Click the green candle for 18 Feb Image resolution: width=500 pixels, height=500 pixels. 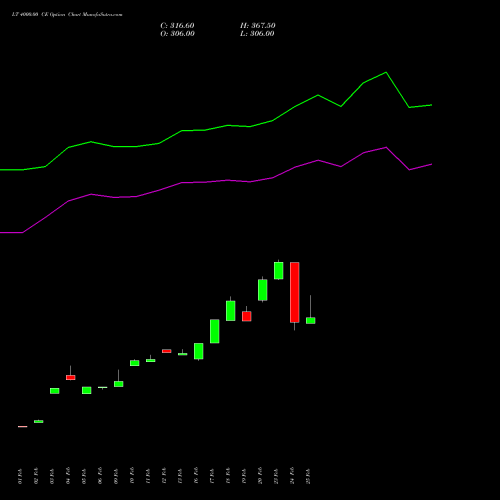(231, 311)
